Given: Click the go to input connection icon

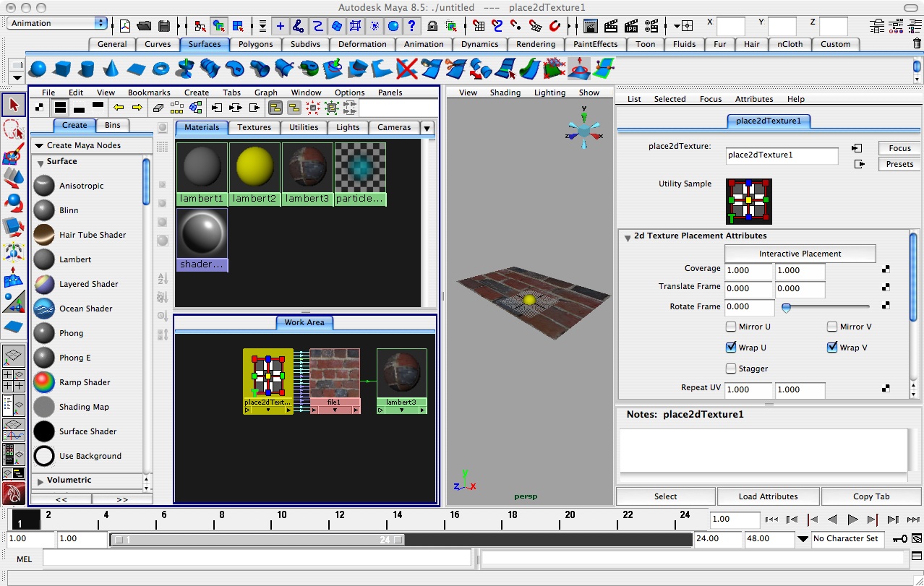Looking at the screenshot, I should pyautogui.click(x=857, y=148).
